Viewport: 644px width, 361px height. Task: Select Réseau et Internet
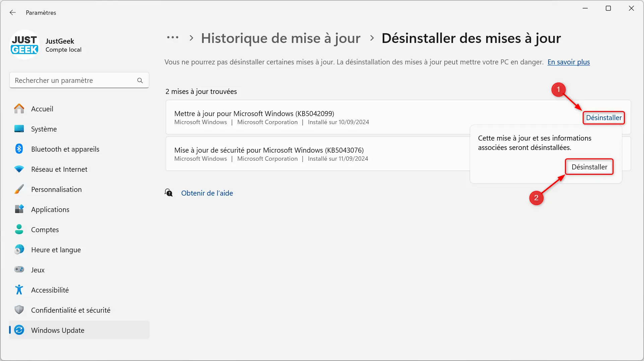coord(59,169)
